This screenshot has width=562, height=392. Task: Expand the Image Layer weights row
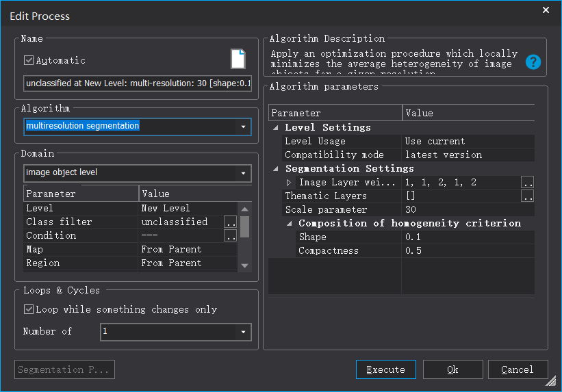tap(289, 183)
